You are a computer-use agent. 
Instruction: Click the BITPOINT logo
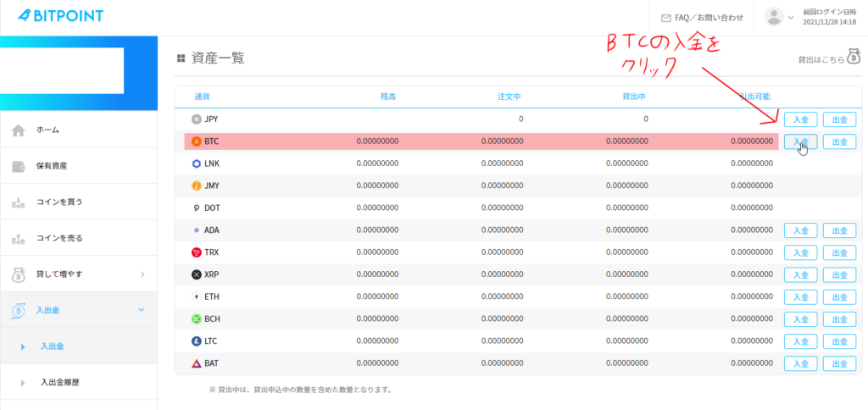point(59,16)
